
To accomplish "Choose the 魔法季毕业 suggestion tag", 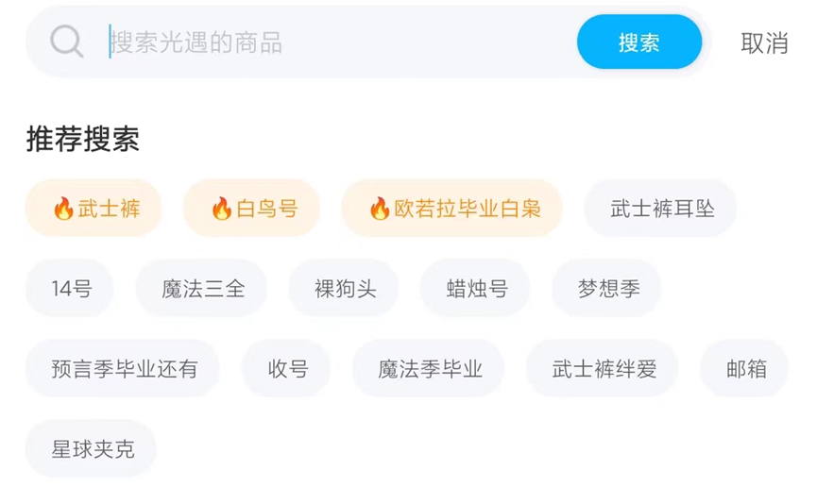I will [430, 369].
